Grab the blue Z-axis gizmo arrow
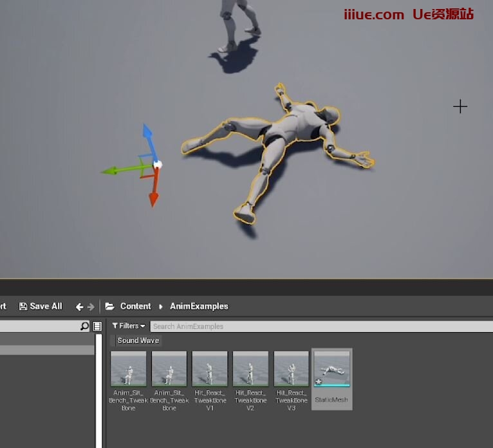The width and height of the screenshot is (493, 448). (148, 135)
